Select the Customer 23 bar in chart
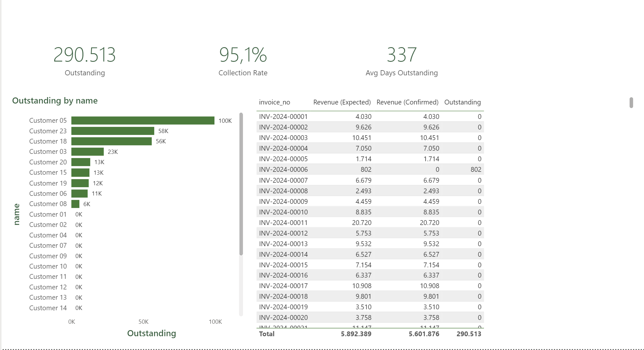Image resolution: width=644 pixels, height=350 pixels. (113, 131)
